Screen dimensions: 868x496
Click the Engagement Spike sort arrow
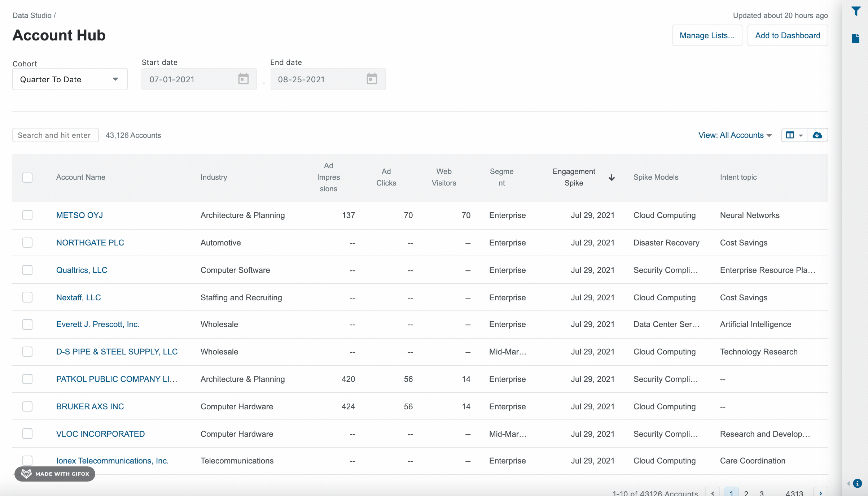[x=612, y=178]
